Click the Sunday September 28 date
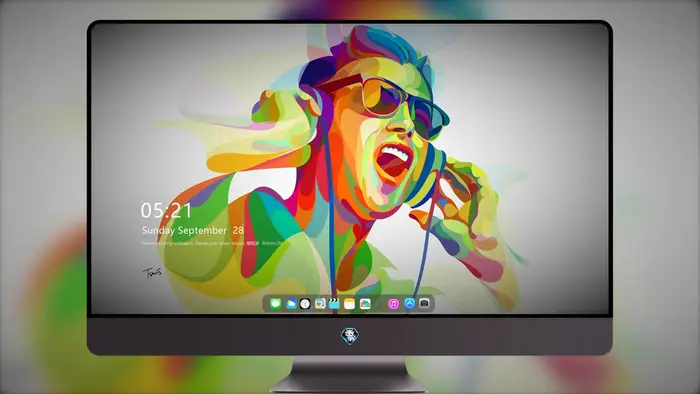700x394 pixels. pyautogui.click(x=192, y=230)
